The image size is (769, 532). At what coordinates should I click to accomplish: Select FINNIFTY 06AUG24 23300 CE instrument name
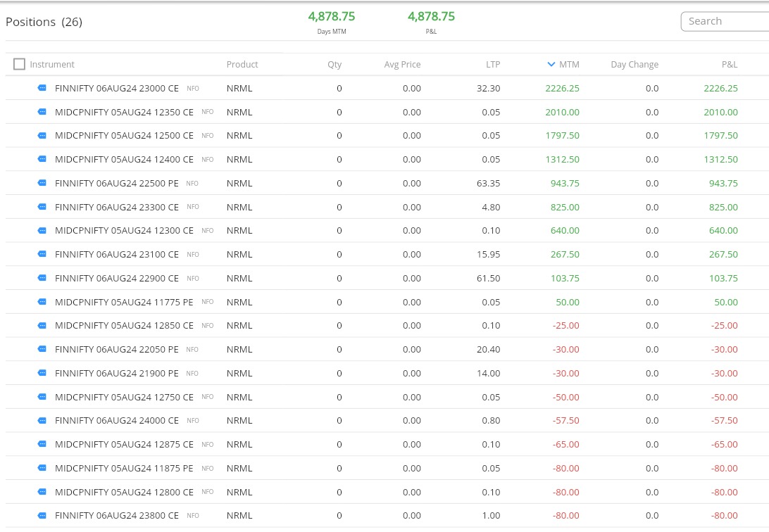pyautogui.click(x=117, y=207)
